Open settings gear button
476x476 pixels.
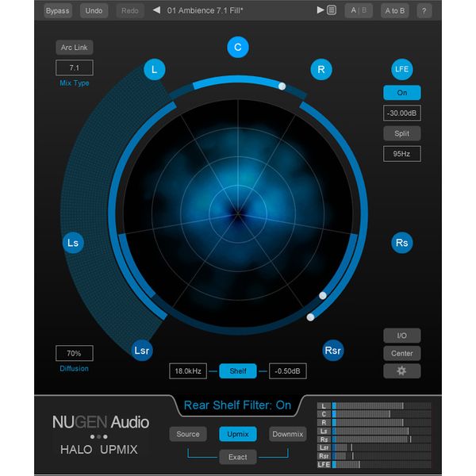tap(401, 370)
